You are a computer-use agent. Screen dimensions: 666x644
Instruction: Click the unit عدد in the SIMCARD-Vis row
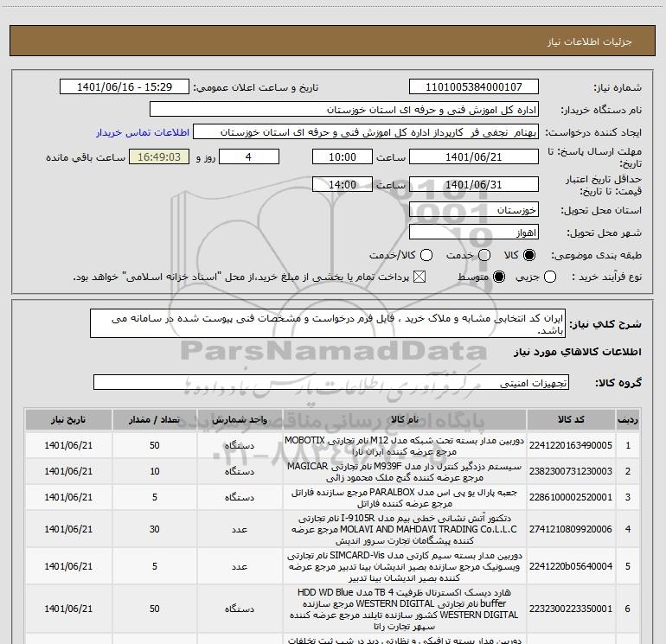[x=240, y=566]
